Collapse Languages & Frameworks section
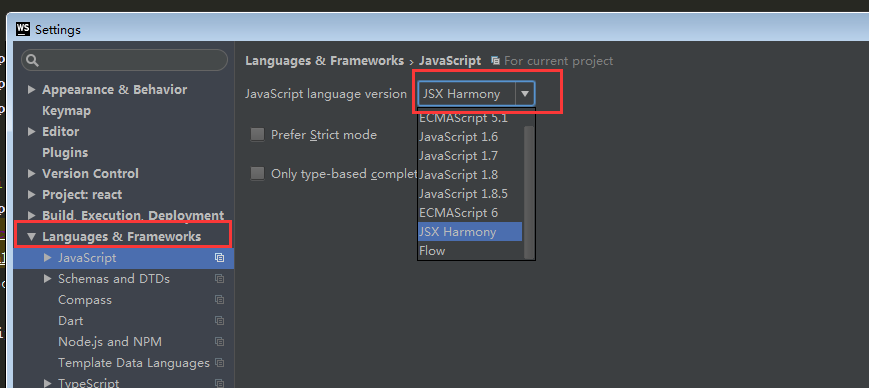869x388 pixels. [32, 237]
